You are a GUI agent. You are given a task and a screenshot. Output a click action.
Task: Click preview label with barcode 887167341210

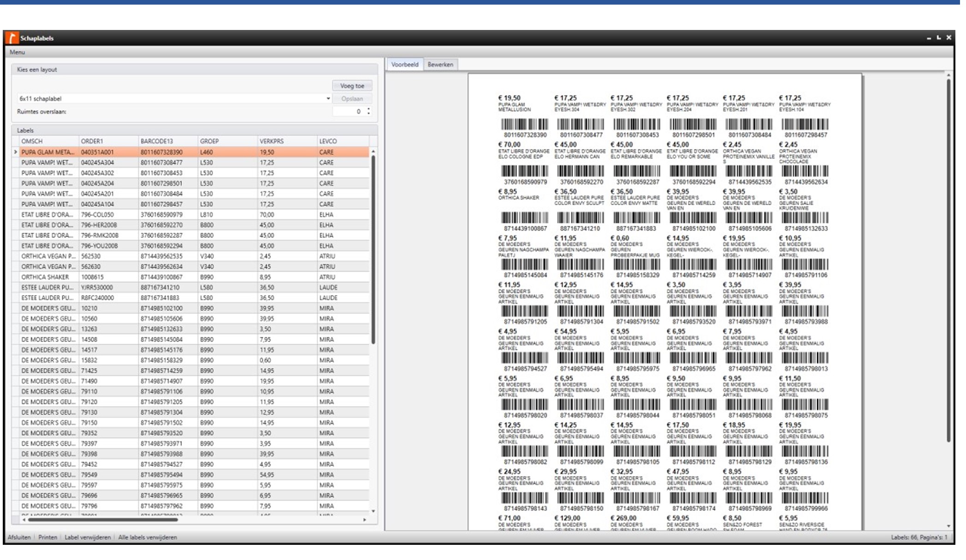580,210
